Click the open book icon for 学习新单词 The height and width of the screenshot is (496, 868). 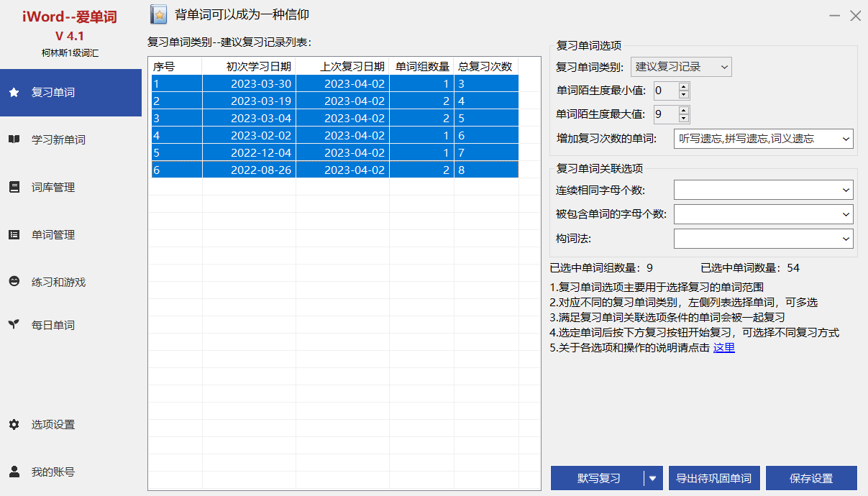[14, 140]
